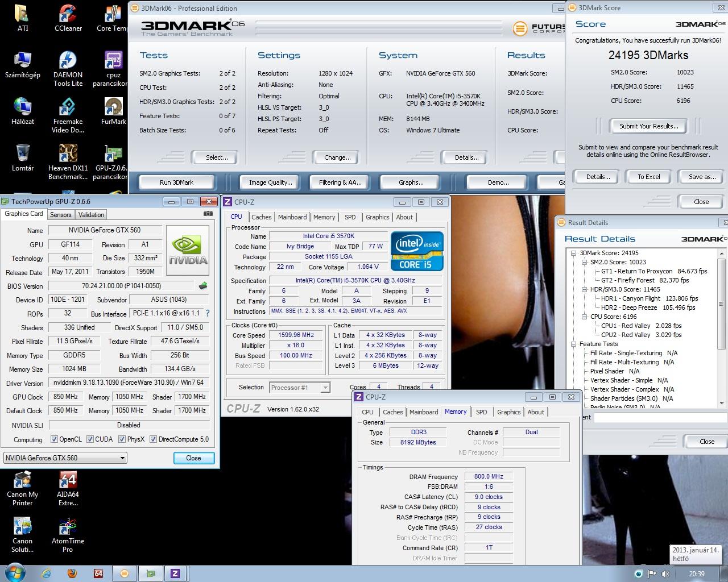Open the Graphics tab in CPU-Z Memory window
This screenshot has width=728, height=582.
pyautogui.click(x=509, y=412)
